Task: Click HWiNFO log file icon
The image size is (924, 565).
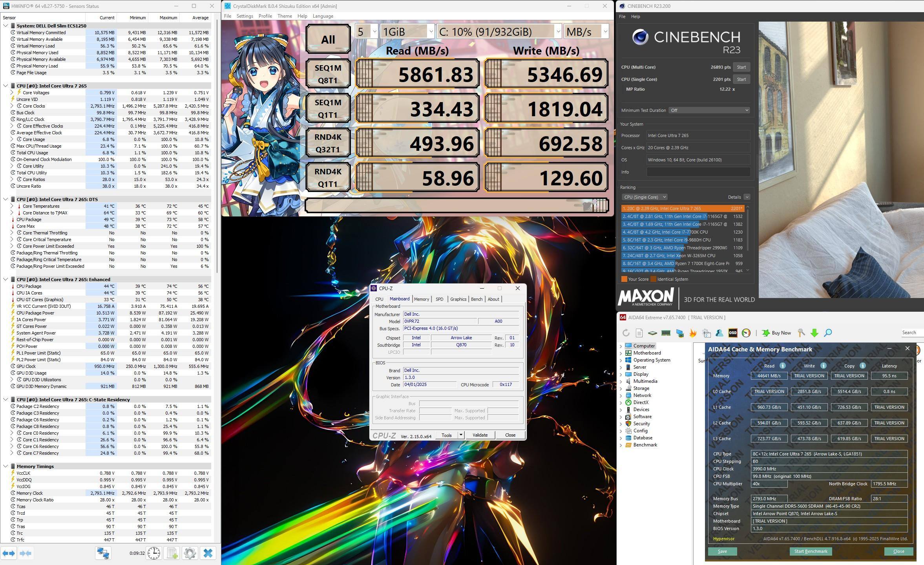Action: pyautogui.click(x=172, y=553)
